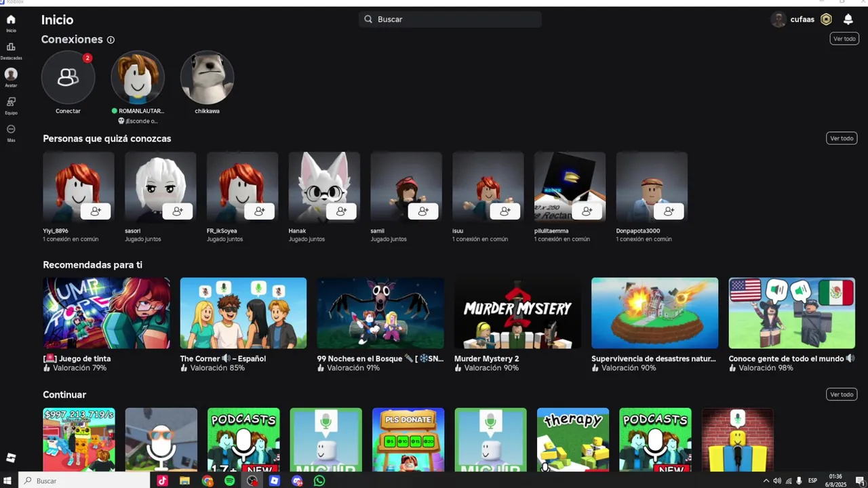Click the Robux hexagon icon
Image resolution: width=868 pixels, height=488 pixels.
click(x=826, y=20)
